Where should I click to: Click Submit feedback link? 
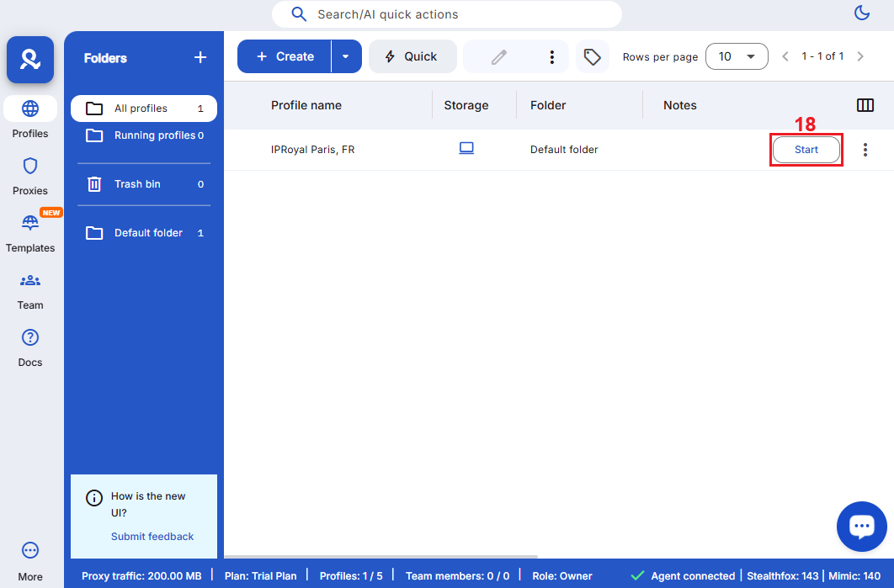point(152,537)
